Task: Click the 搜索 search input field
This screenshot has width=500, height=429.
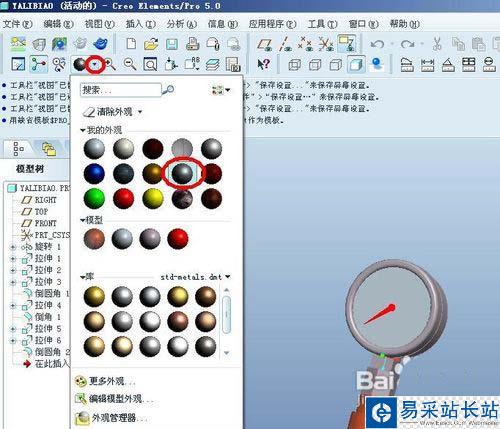Action: click(121, 90)
